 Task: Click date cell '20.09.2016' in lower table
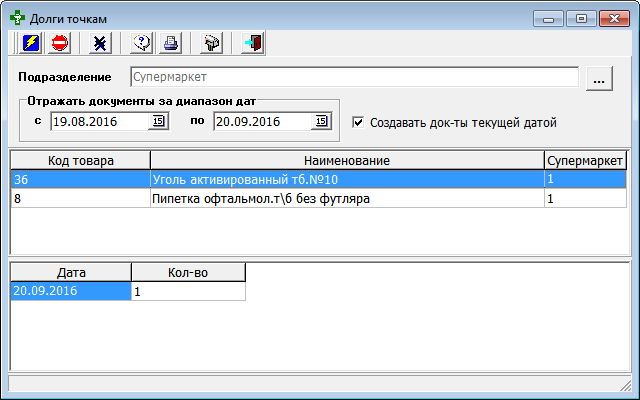[x=71, y=291]
